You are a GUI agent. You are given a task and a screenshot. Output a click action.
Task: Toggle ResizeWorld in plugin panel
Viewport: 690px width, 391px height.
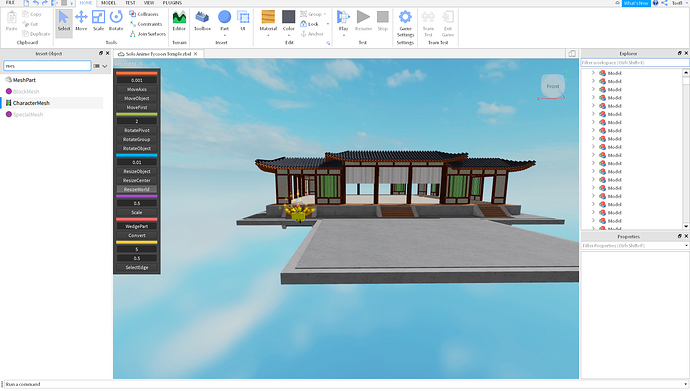[137, 189]
